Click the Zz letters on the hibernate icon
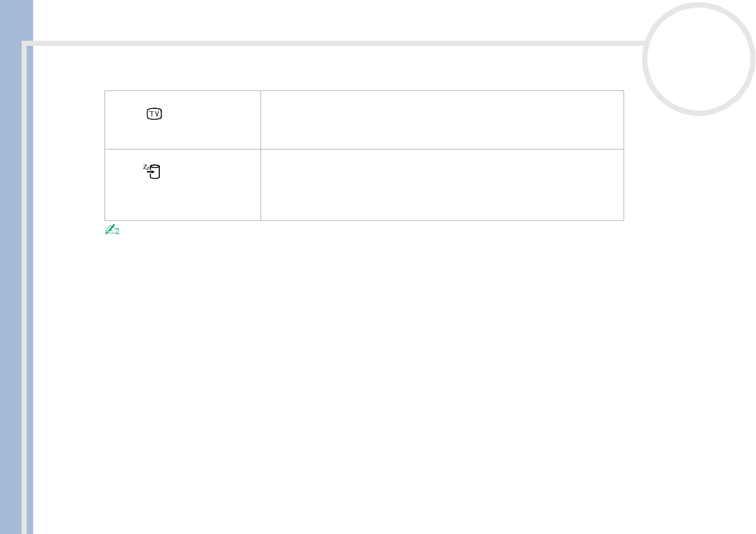The height and width of the screenshot is (534, 756). point(146,167)
